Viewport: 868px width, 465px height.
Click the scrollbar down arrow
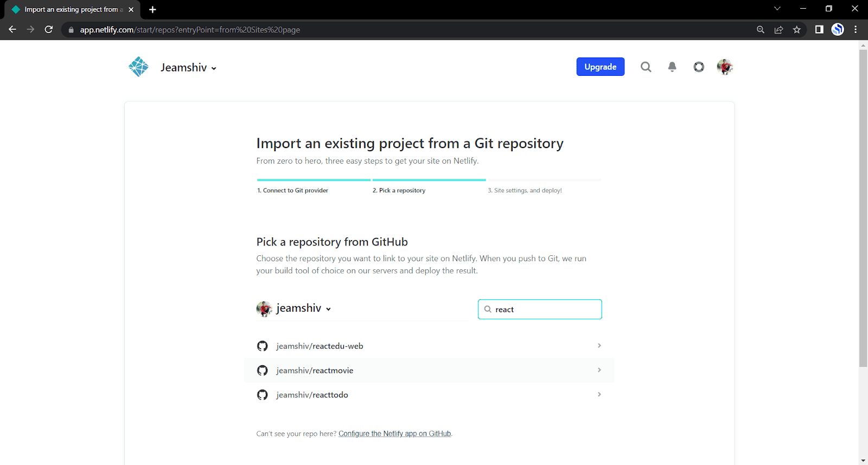point(863,461)
